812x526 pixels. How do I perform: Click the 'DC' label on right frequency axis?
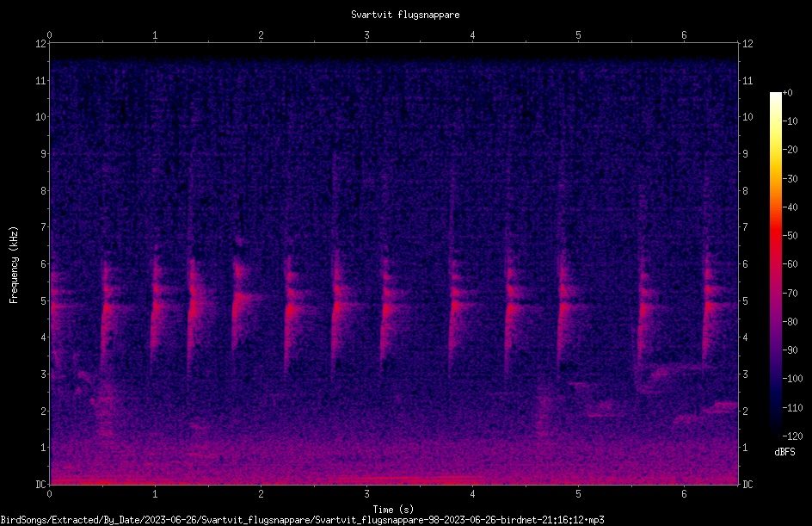pos(747,484)
